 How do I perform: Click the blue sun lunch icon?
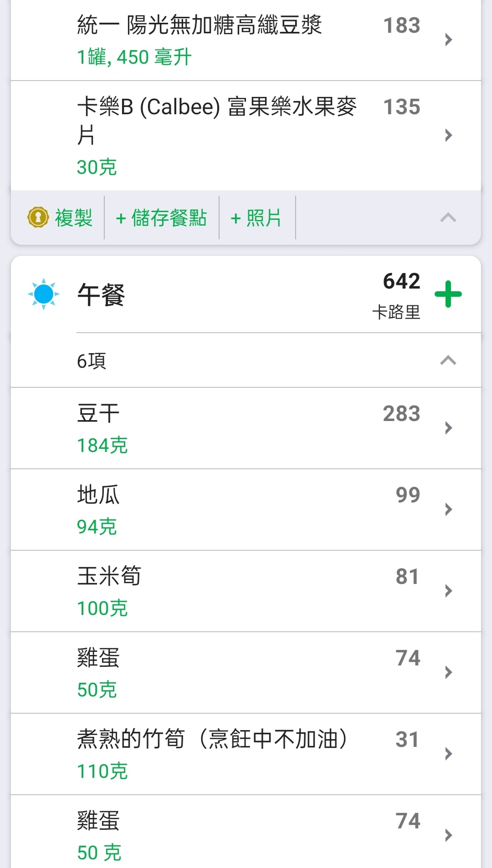tap(44, 294)
